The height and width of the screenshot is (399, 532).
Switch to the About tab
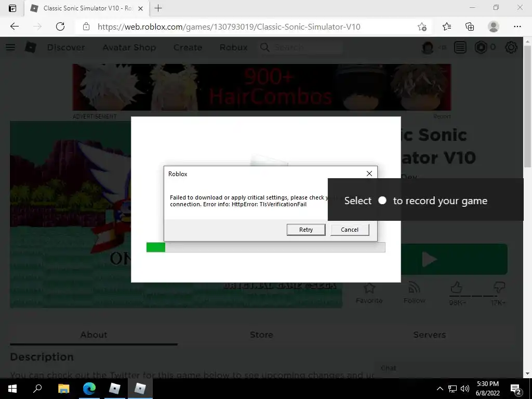tap(94, 335)
